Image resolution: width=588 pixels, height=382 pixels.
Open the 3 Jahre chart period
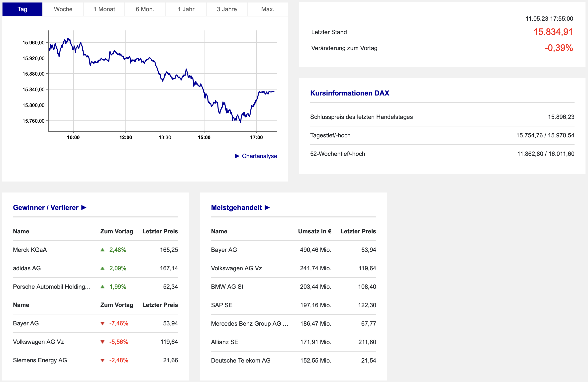pyautogui.click(x=227, y=9)
